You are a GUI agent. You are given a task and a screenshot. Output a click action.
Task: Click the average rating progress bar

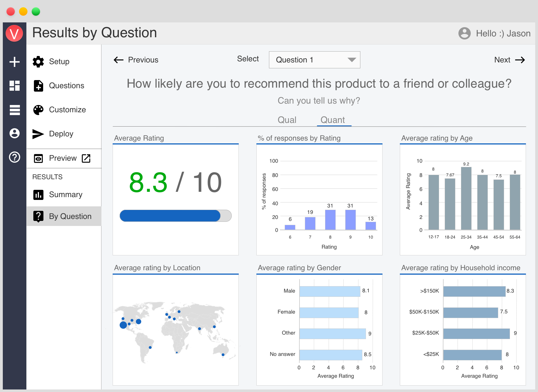[175, 216]
